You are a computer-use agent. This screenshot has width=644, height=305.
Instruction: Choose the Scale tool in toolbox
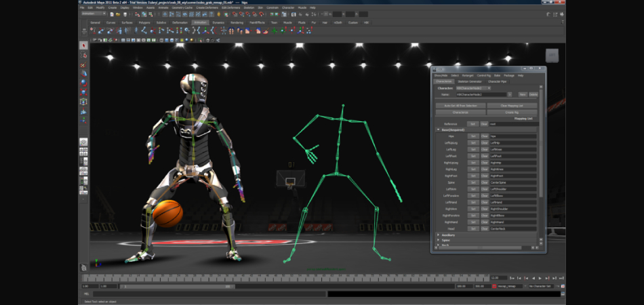[84, 91]
